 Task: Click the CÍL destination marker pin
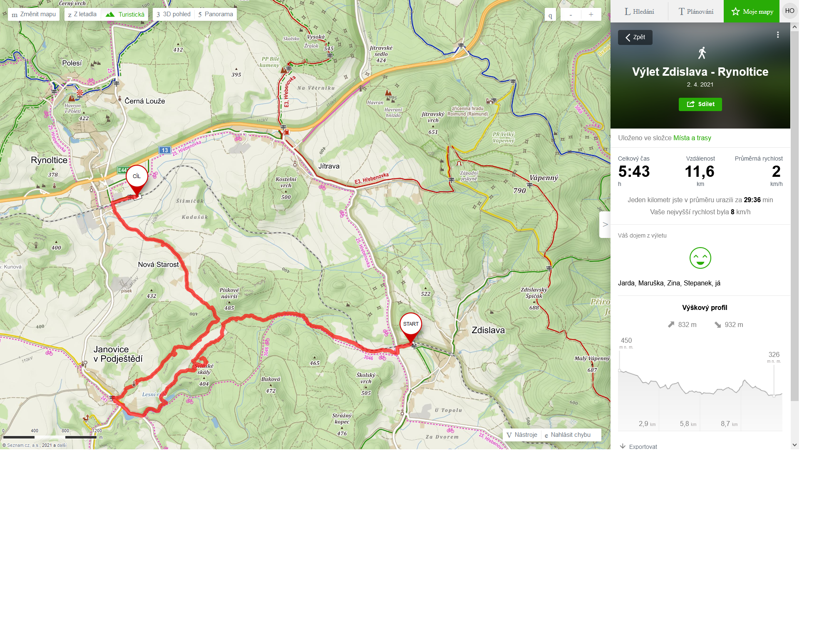137,179
